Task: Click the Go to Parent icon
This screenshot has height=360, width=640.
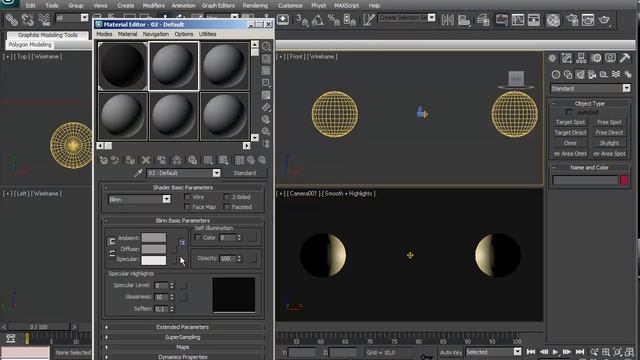Action: 251,160
